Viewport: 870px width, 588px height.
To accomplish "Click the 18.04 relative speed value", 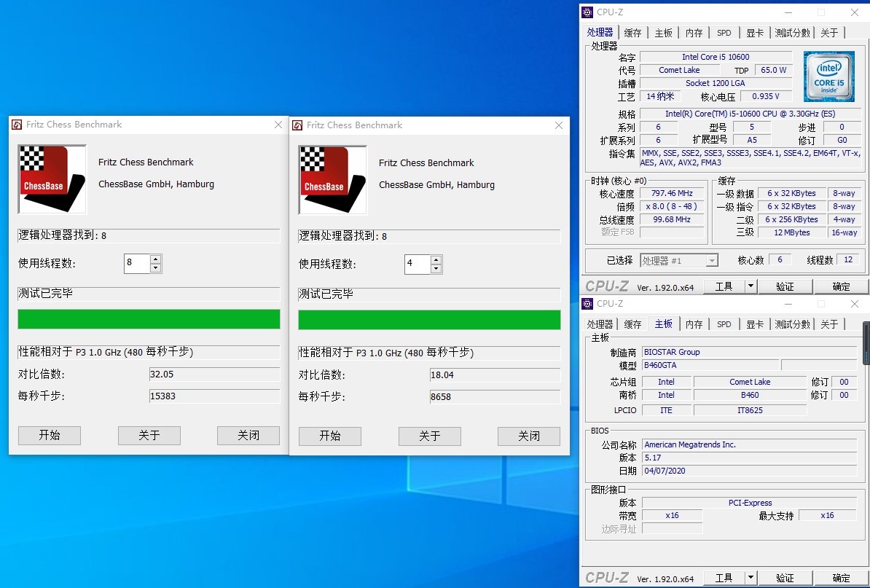I will (495, 375).
